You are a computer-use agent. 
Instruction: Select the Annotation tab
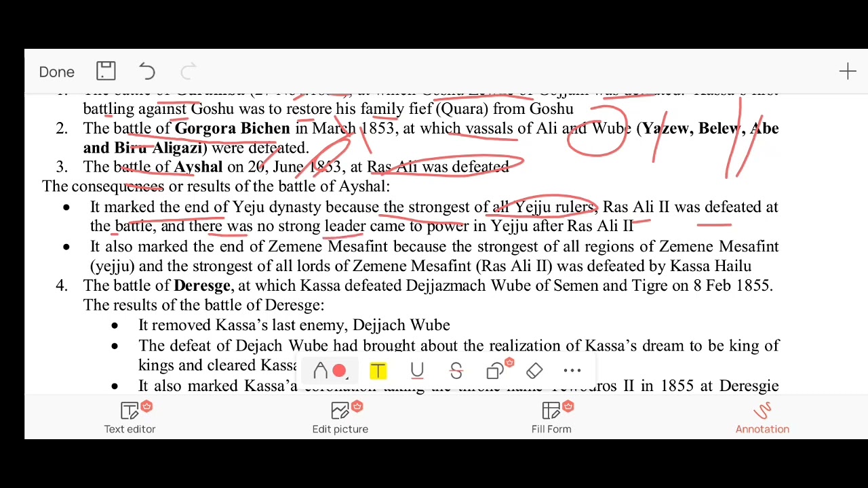click(x=762, y=418)
